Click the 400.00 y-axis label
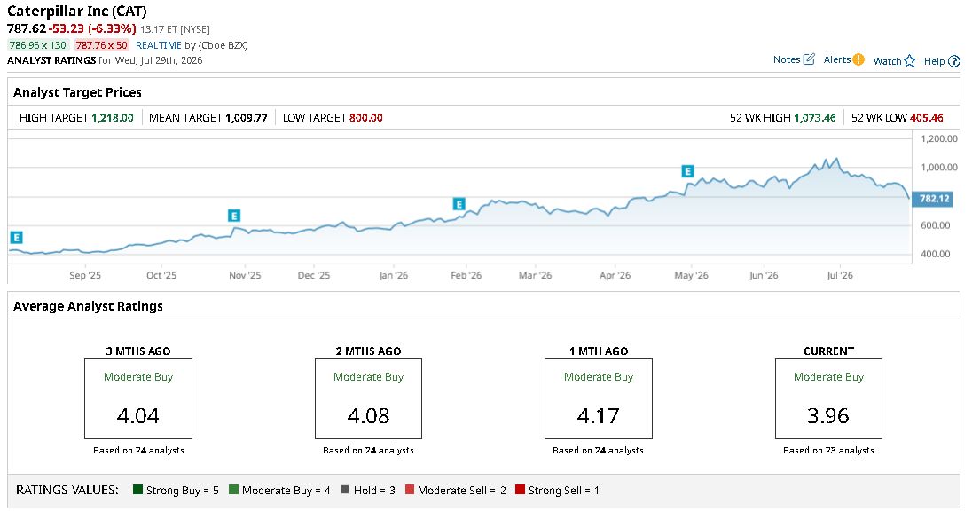 tap(935, 254)
